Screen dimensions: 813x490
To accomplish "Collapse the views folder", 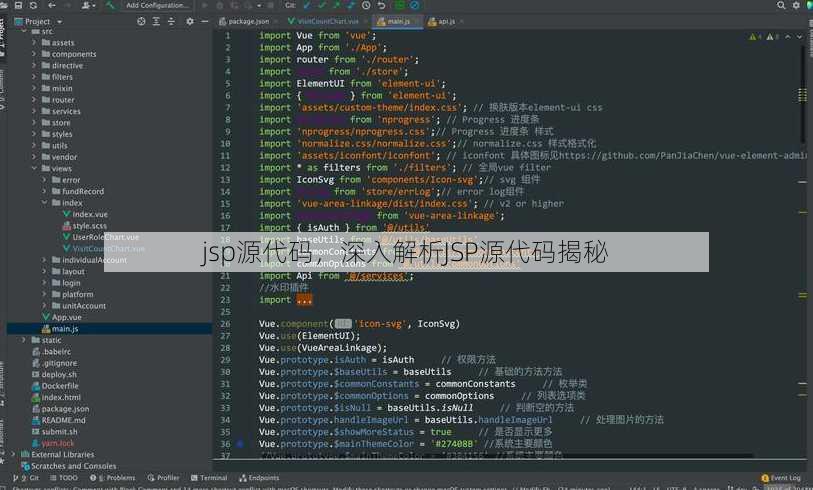I will 34,168.
